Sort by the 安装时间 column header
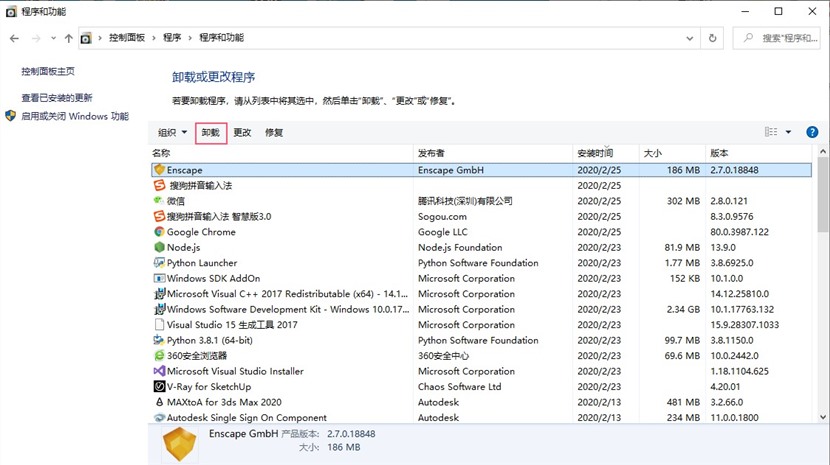 click(606, 153)
